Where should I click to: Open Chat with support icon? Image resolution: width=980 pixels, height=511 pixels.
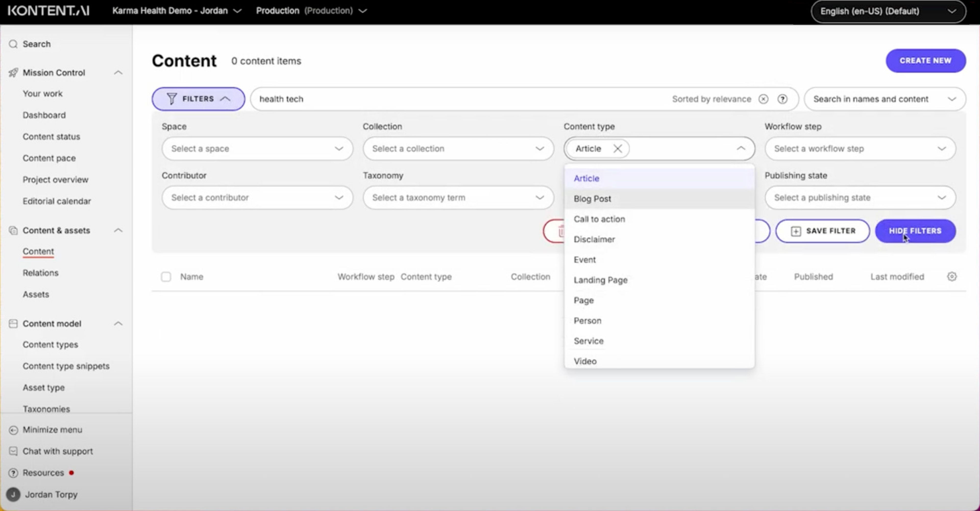[13, 452]
